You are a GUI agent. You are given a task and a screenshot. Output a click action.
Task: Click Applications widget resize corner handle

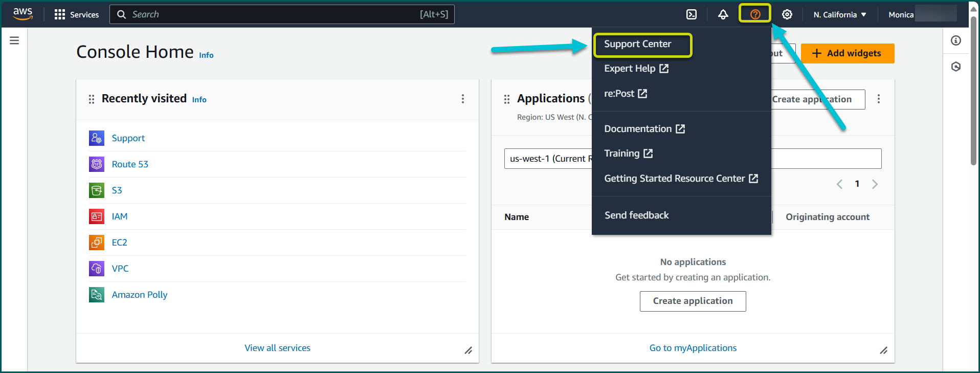(x=883, y=350)
